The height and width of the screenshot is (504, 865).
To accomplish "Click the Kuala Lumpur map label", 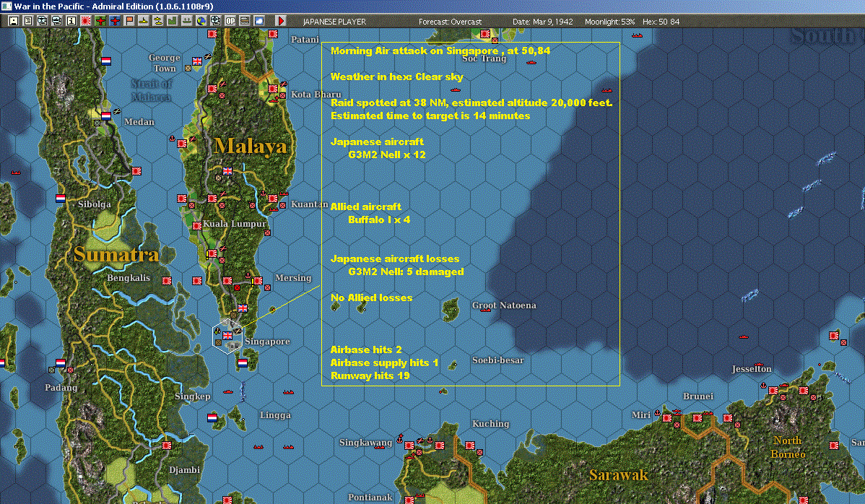I will 235,223.
